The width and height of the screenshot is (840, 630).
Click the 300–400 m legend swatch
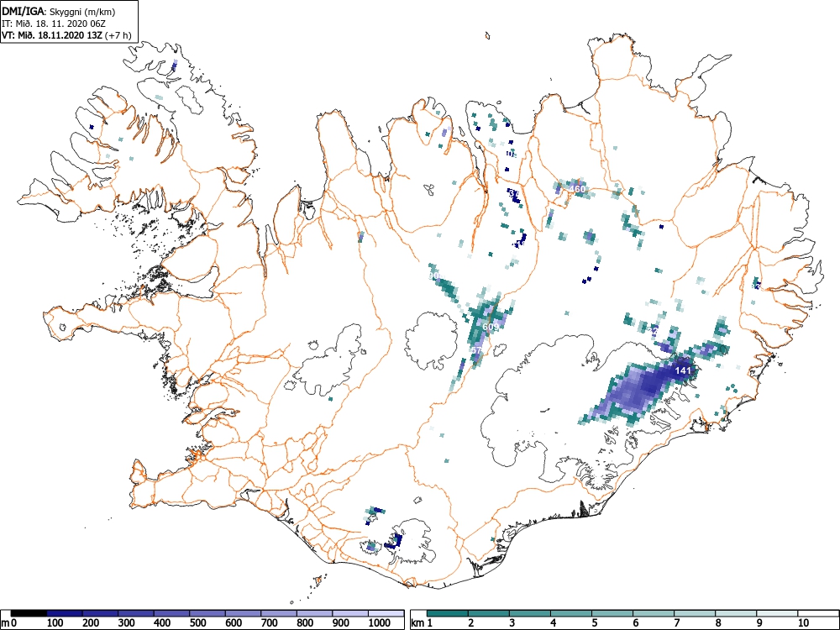click(136, 613)
